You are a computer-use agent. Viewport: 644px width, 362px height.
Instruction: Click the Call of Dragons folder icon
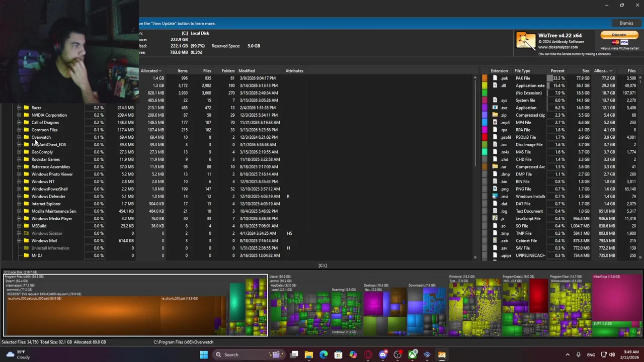tap(26, 123)
